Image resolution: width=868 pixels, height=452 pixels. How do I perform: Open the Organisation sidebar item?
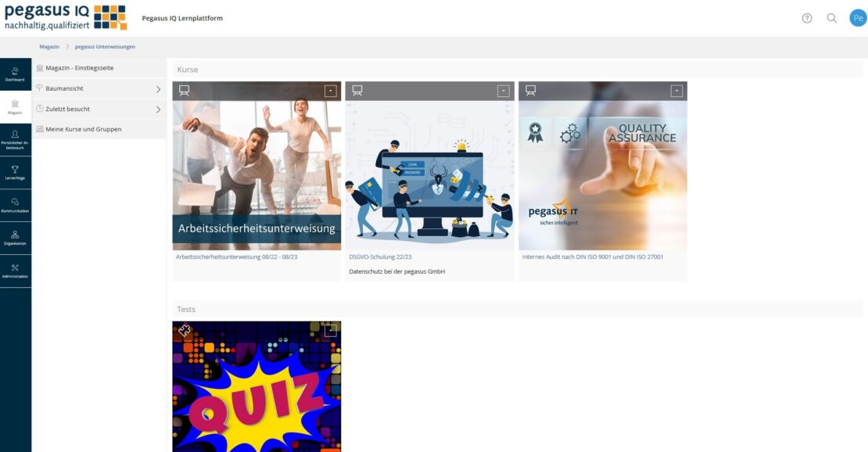tap(16, 238)
